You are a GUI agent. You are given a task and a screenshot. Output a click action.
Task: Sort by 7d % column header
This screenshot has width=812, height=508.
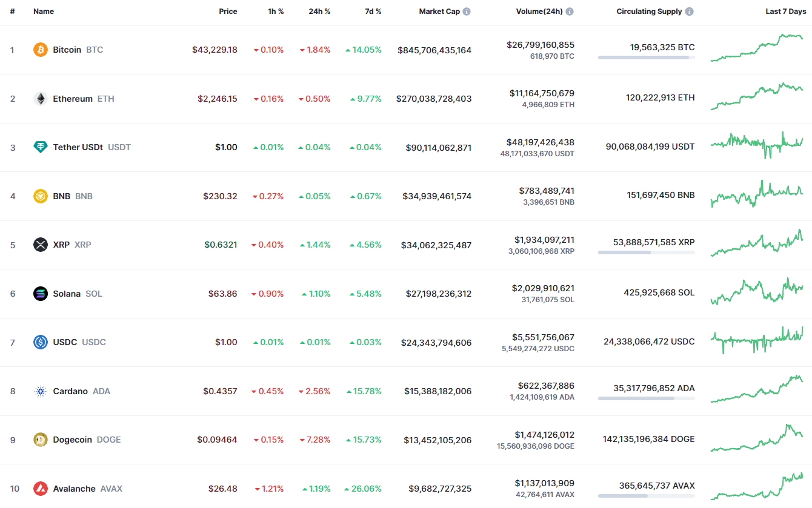coord(373,12)
